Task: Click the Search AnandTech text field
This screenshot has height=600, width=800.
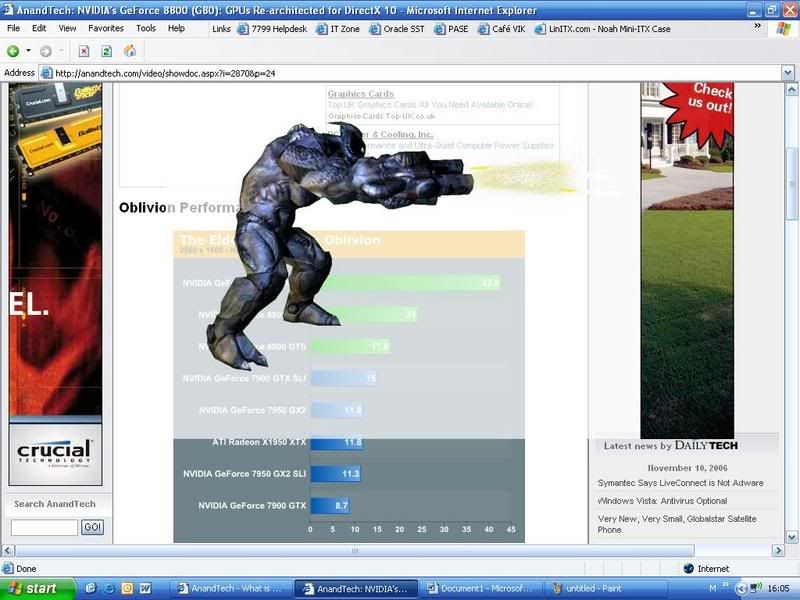Action: [x=44, y=527]
